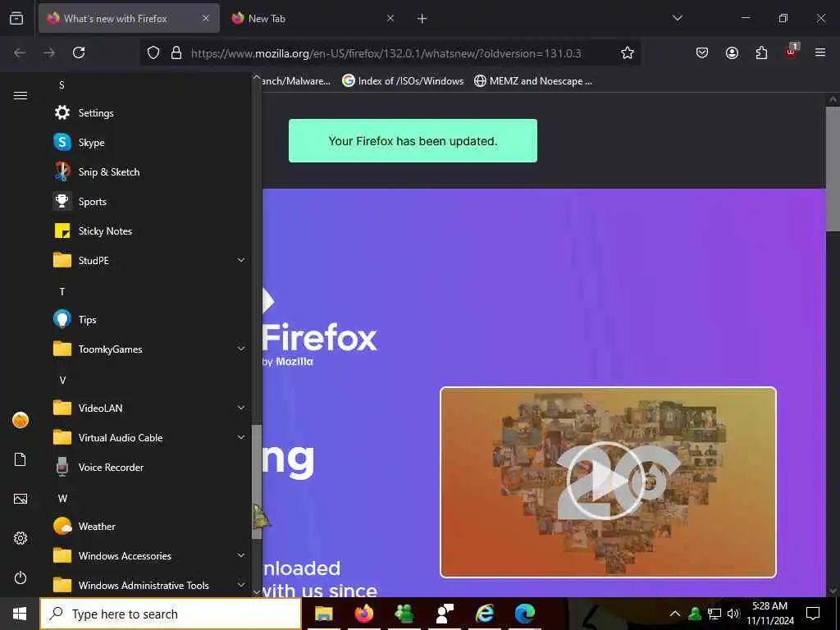Open Firefox application menu
Screen dimensions: 840x630
coord(820,52)
